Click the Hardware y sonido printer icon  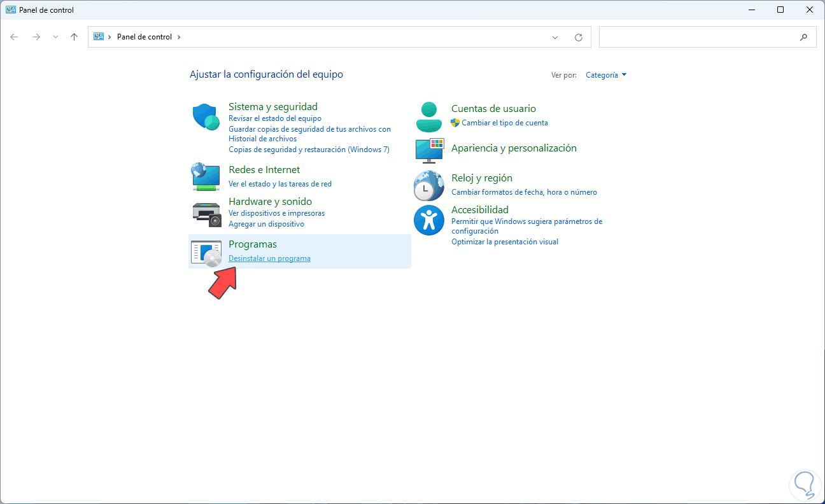pos(206,214)
